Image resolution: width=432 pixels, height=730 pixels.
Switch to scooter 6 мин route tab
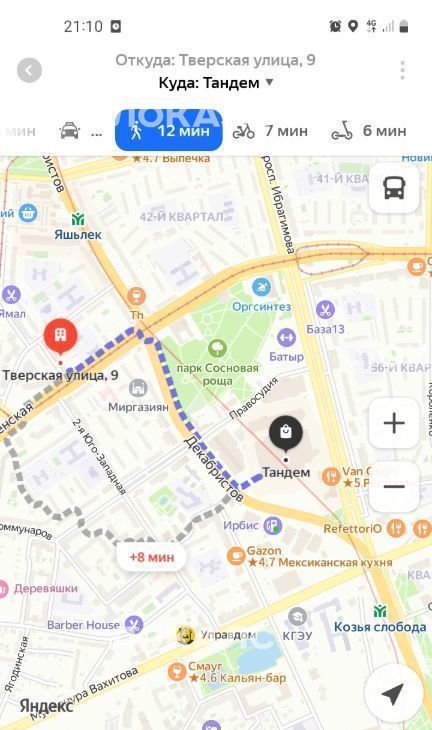click(369, 131)
